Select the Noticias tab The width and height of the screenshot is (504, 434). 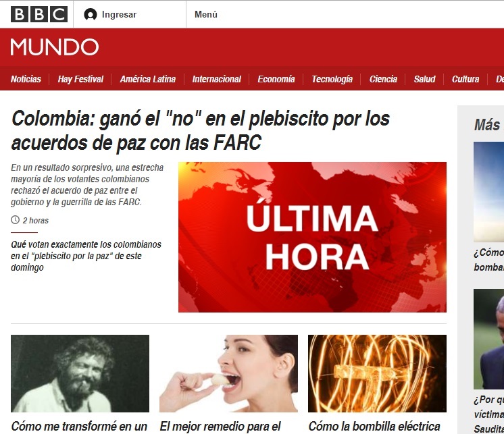(26, 79)
